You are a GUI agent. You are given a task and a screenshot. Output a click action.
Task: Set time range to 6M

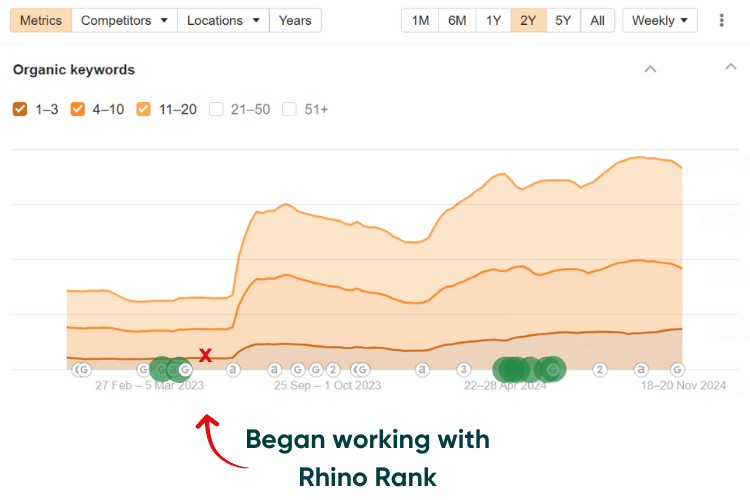[x=457, y=21]
